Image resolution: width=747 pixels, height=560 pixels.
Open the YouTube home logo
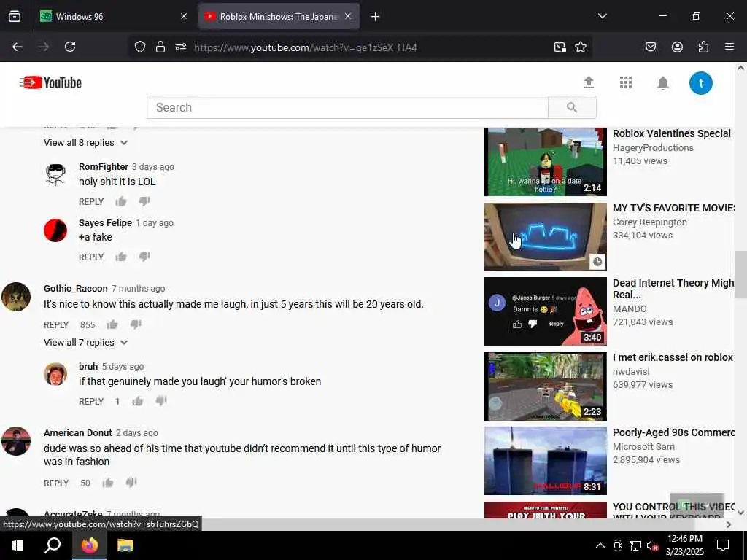point(50,82)
